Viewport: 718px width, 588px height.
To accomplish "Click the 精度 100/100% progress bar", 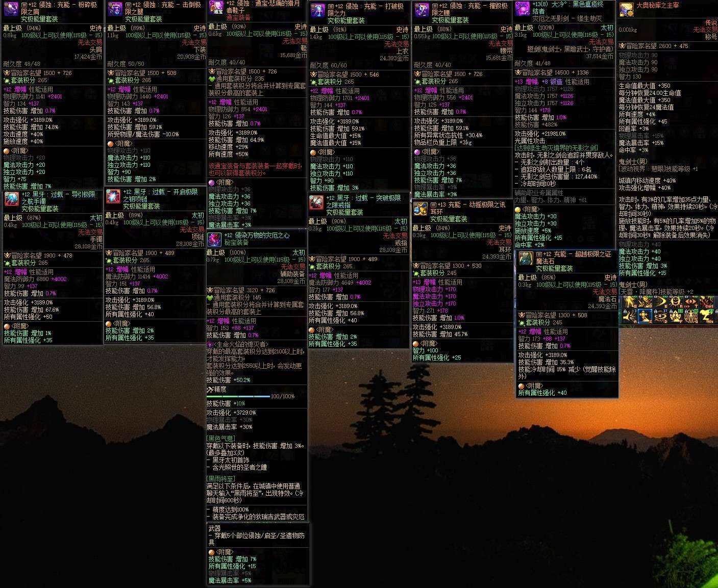I will point(238,396).
